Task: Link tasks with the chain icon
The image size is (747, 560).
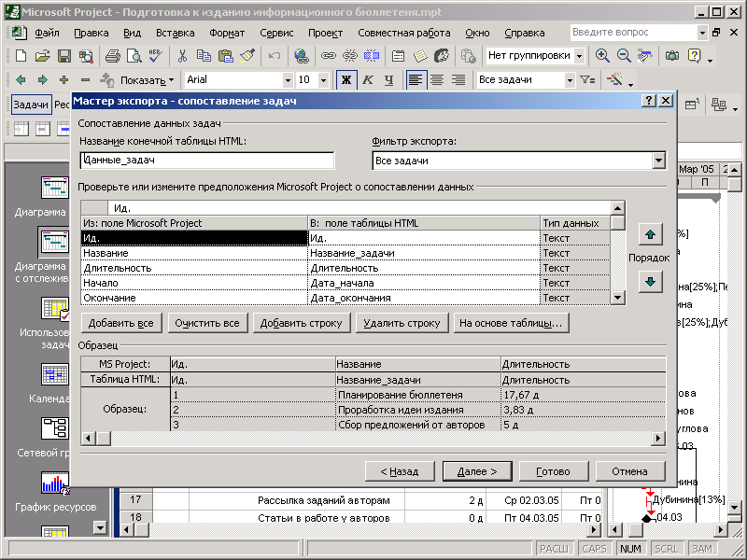Action: point(328,56)
